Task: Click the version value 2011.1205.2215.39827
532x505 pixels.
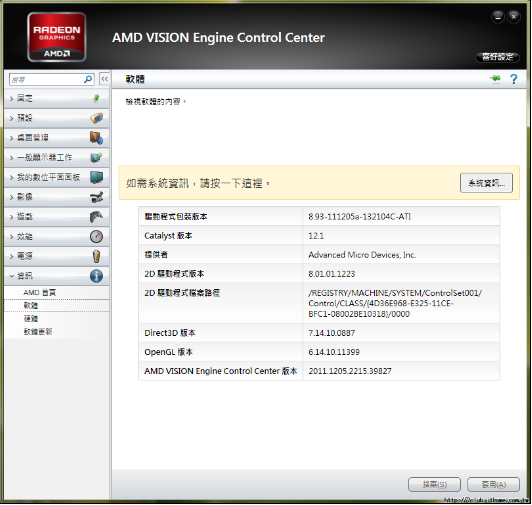Action: tap(350, 371)
